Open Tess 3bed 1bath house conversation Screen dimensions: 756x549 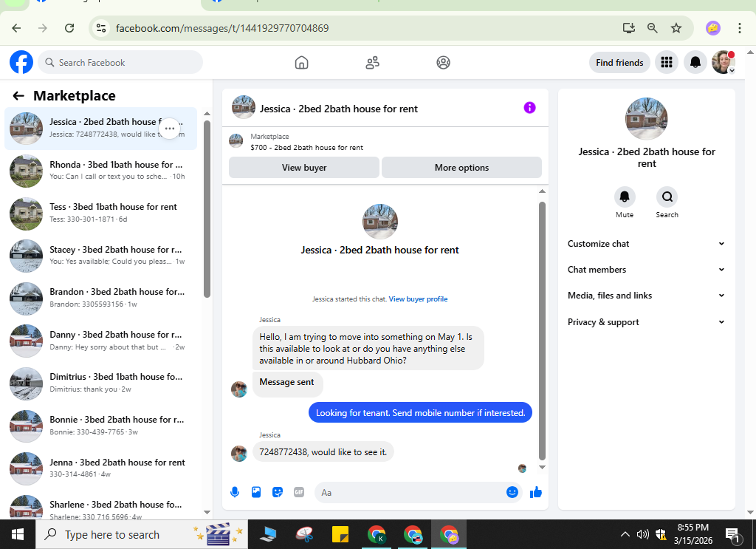100,214
